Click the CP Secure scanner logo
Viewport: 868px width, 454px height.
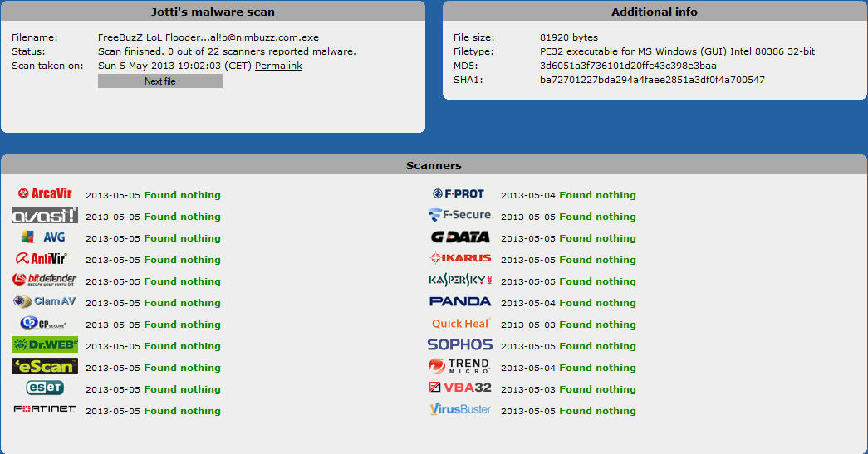(x=43, y=323)
